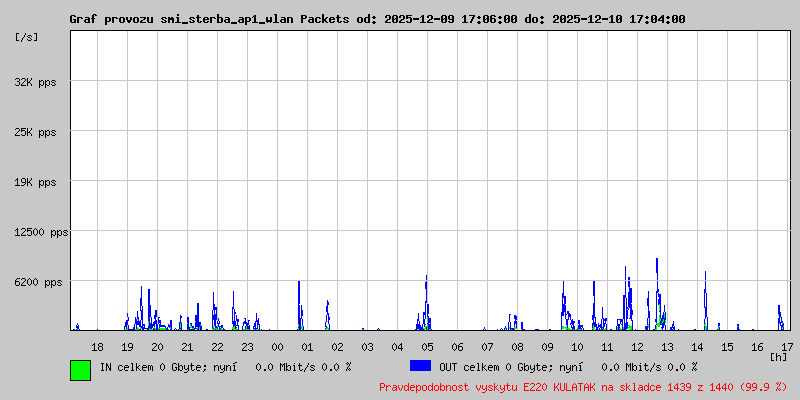800x400 pixels.
Task: Click hour label '02' on the time axis
Action: pos(337,347)
